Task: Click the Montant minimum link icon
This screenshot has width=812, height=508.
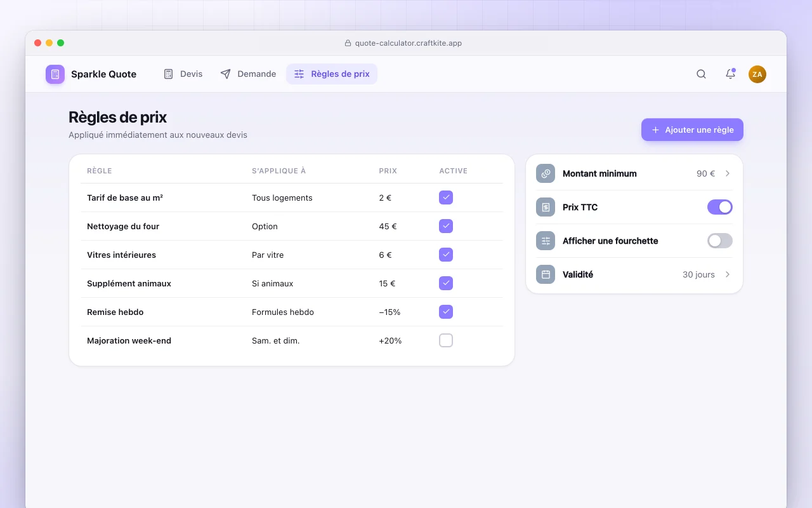Action: pos(546,173)
